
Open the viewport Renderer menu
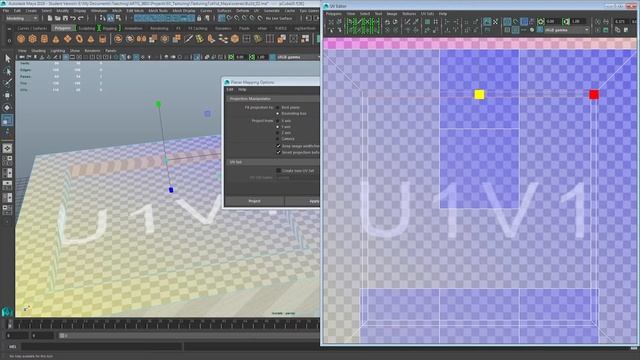click(92, 51)
